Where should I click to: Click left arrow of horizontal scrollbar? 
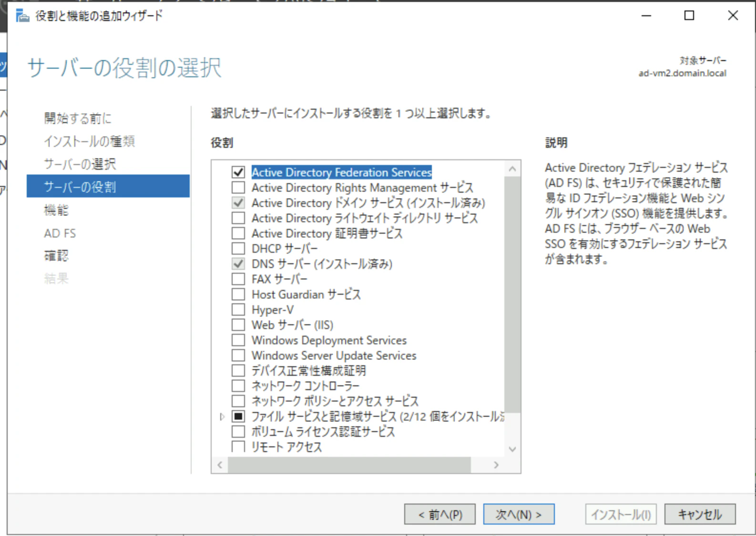click(x=220, y=465)
